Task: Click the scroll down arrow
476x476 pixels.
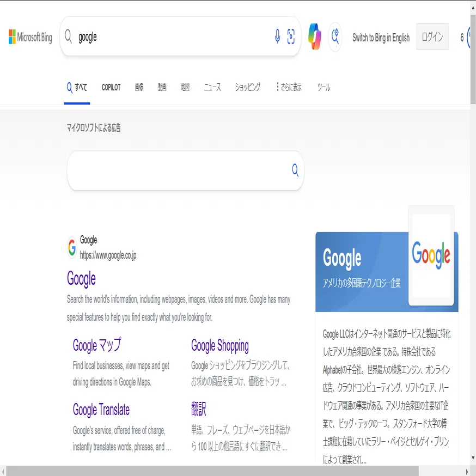Action: point(473,458)
